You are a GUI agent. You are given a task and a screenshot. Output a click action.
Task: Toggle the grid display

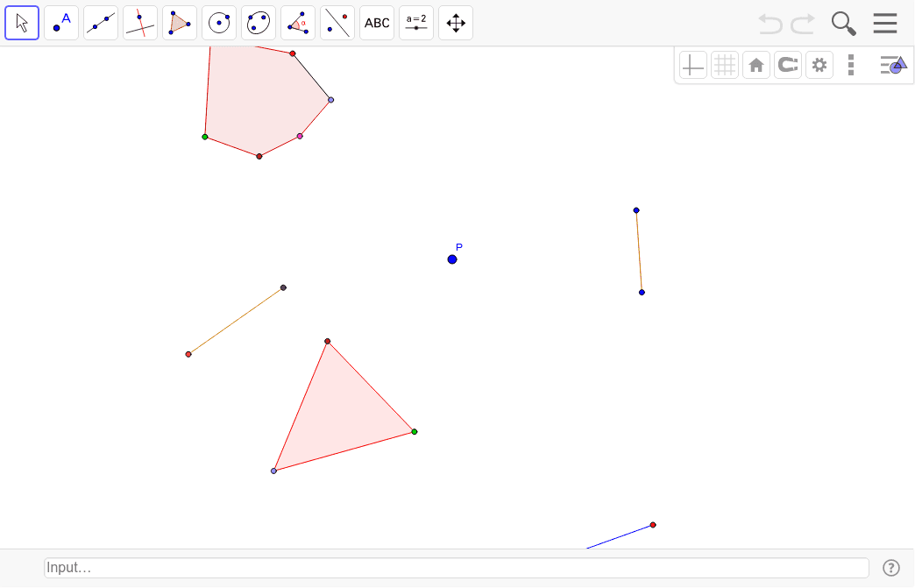[725, 65]
